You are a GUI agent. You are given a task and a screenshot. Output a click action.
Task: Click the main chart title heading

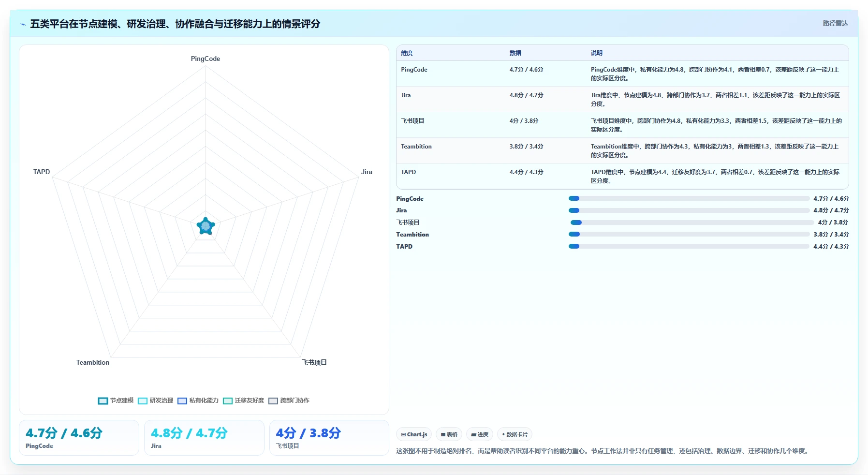click(175, 24)
